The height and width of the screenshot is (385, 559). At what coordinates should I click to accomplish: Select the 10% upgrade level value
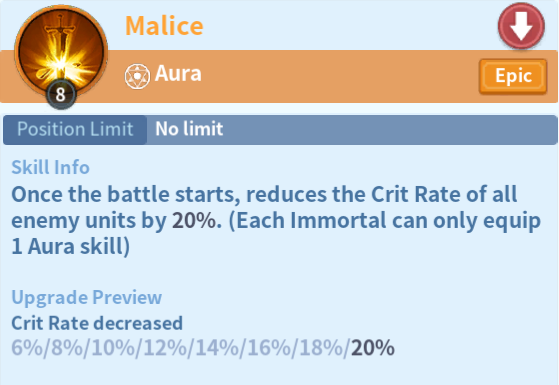[x=113, y=348]
